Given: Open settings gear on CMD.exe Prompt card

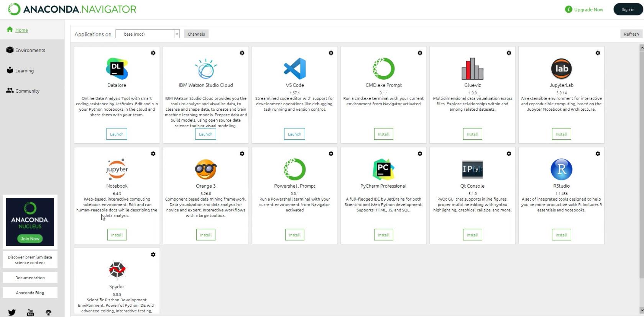Looking at the screenshot, I should 420,53.
